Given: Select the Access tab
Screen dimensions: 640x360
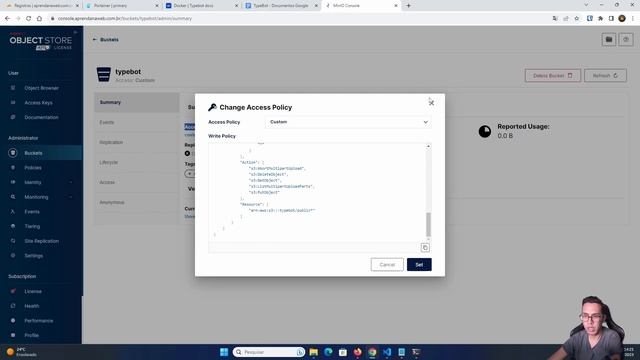Looking at the screenshot, I should coord(137,182).
